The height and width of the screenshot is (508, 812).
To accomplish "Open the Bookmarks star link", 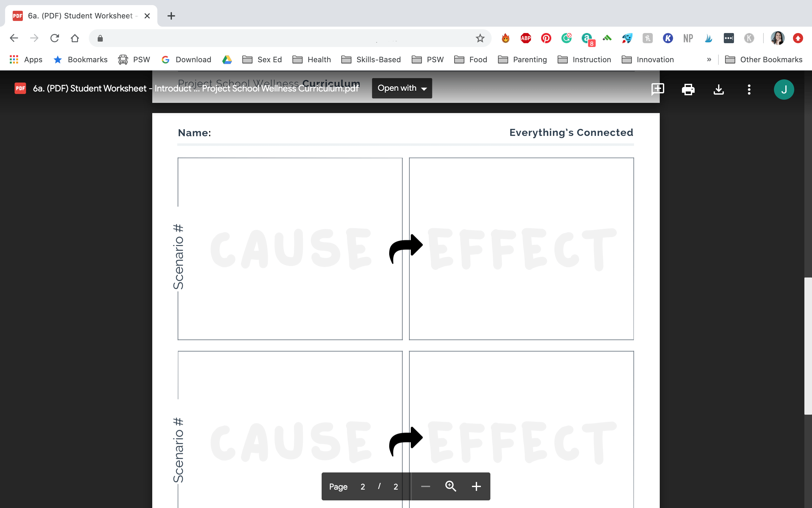I will (x=81, y=59).
